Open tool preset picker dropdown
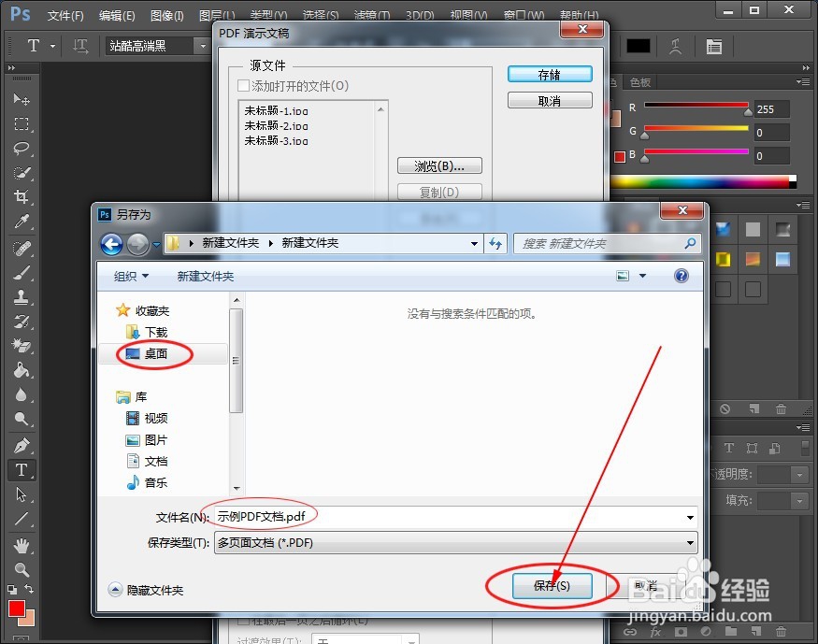 click(x=52, y=47)
